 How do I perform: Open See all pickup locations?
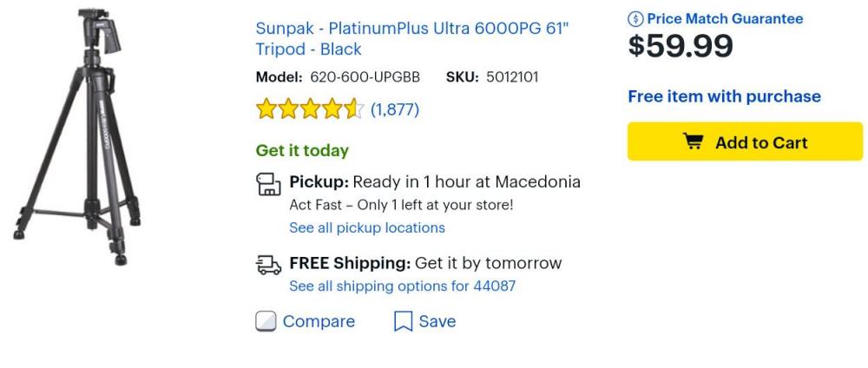pos(366,228)
